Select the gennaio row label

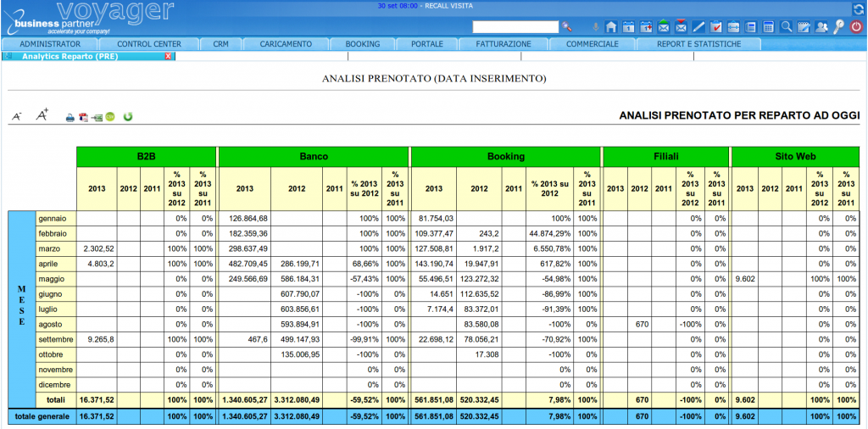coord(55,218)
